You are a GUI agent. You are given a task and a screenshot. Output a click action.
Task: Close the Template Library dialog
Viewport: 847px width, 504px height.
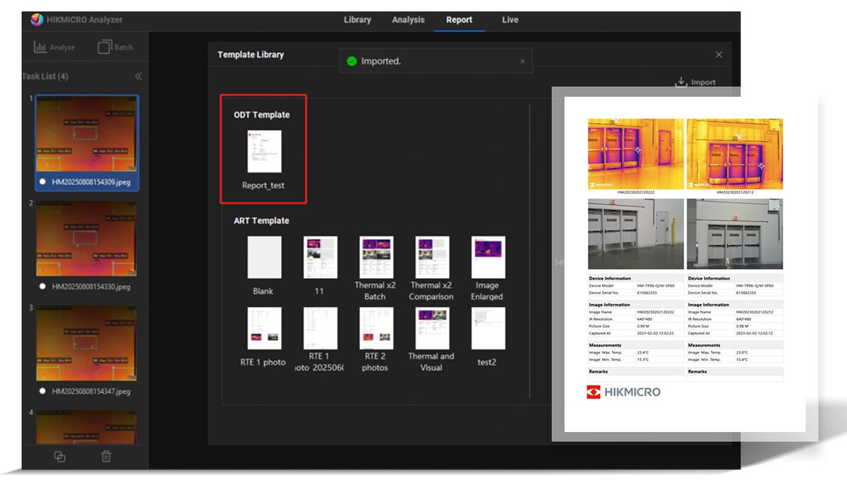(x=719, y=54)
